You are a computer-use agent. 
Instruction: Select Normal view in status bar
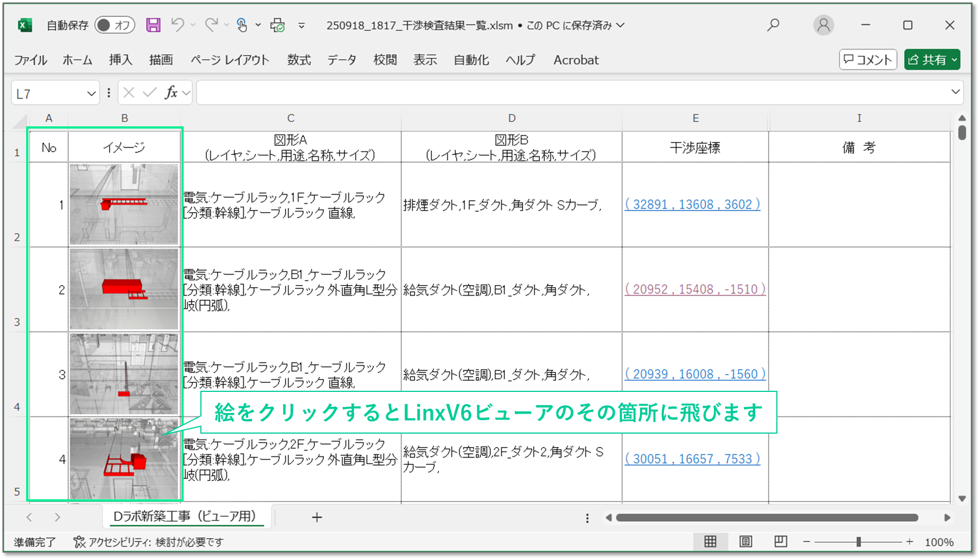tap(711, 542)
